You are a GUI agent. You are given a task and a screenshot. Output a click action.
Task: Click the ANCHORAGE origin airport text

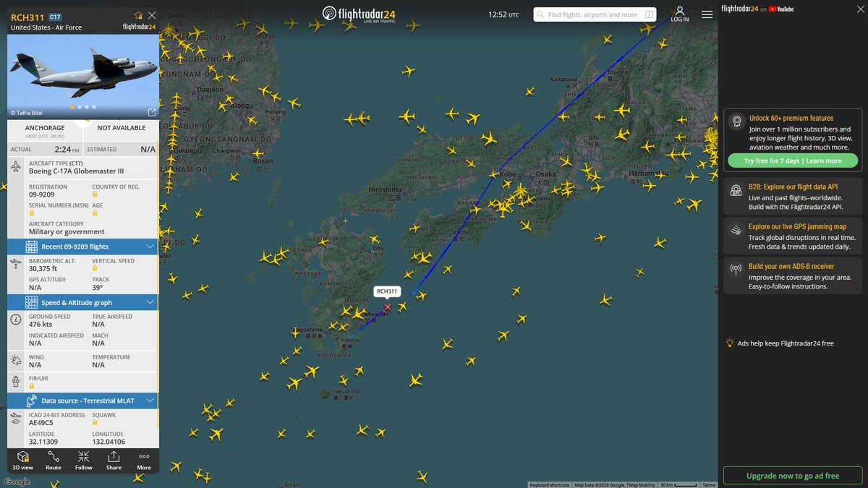point(45,128)
